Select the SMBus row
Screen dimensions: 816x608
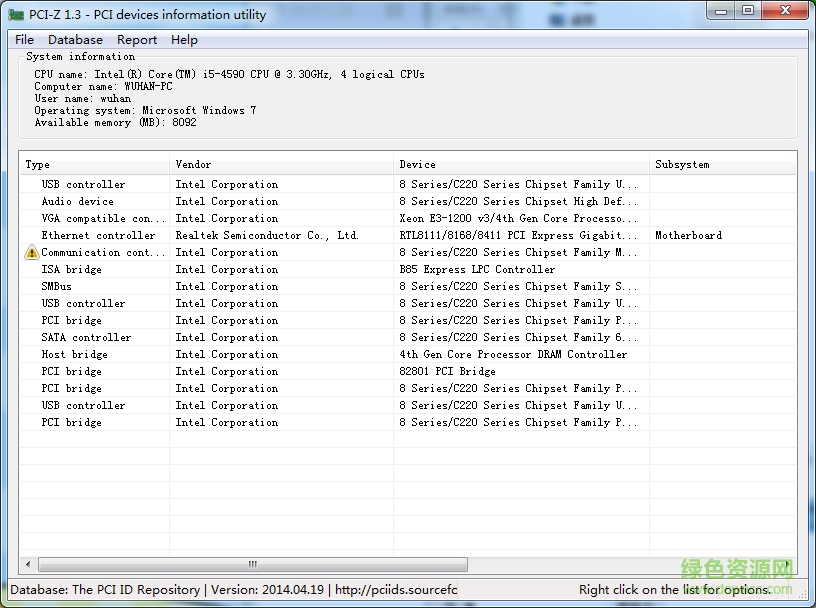[408, 286]
